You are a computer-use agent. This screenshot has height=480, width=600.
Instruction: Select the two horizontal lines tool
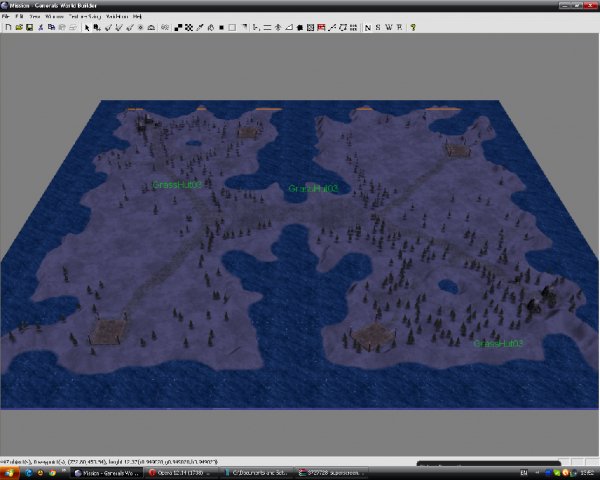click(267, 27)
